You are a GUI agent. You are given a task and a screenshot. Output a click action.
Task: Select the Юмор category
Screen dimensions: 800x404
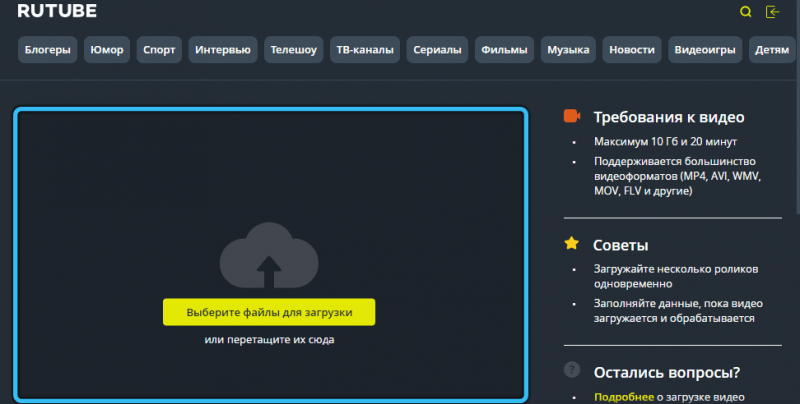click(x=107, y=49)
